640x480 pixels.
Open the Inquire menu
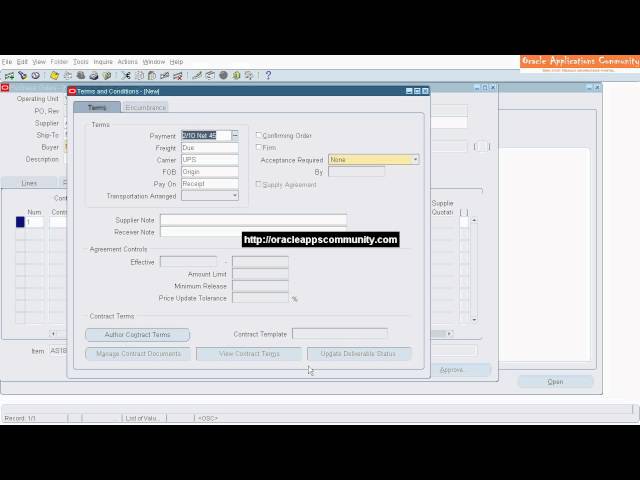click(103, 62)
